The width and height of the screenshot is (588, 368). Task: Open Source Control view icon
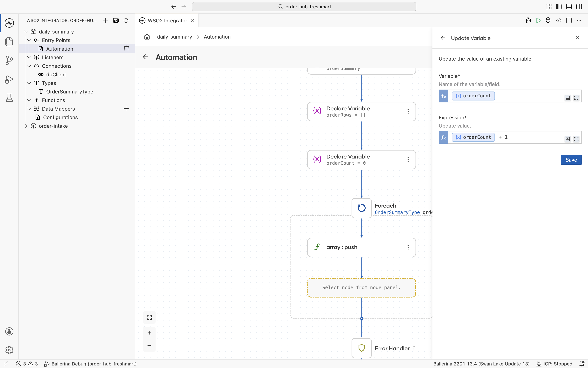click(x=9, y=60)
